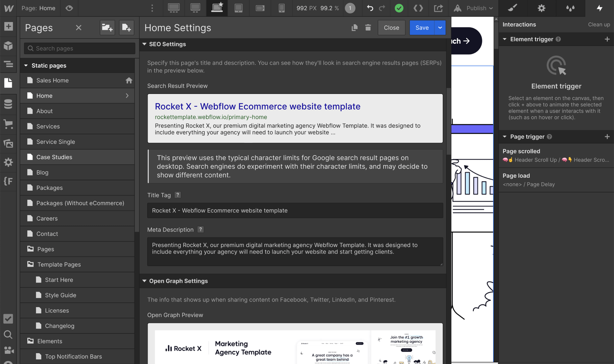Open the code export brackets icon
Image resolution: width=614 pixels, height=364 pixels.
(x=418, y=8)
